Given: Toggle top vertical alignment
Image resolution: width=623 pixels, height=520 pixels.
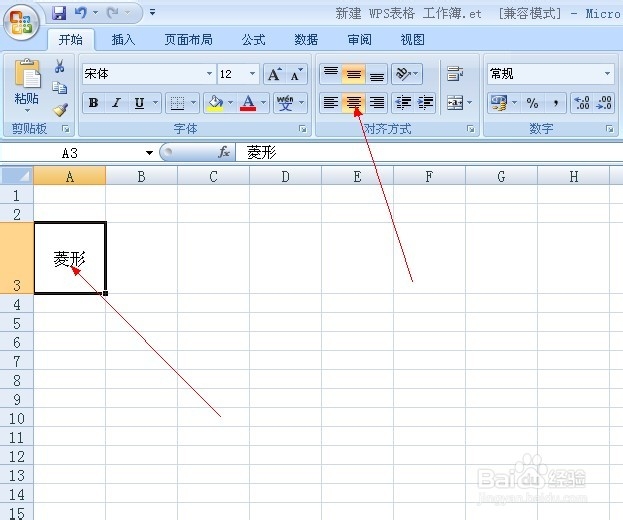Looking at the screenshot, I should pos(331,73).
